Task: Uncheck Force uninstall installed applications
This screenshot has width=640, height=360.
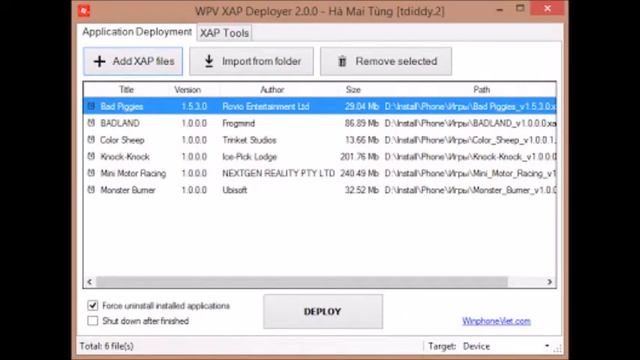Action: (x=93, y=305)
